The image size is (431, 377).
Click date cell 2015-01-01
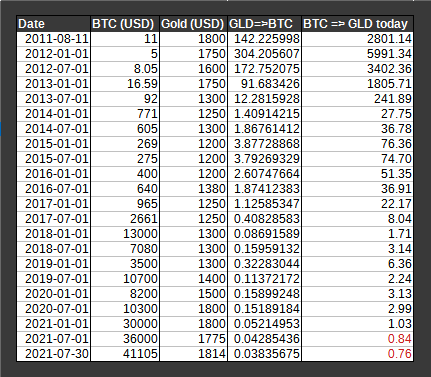[x=53, y=144]
